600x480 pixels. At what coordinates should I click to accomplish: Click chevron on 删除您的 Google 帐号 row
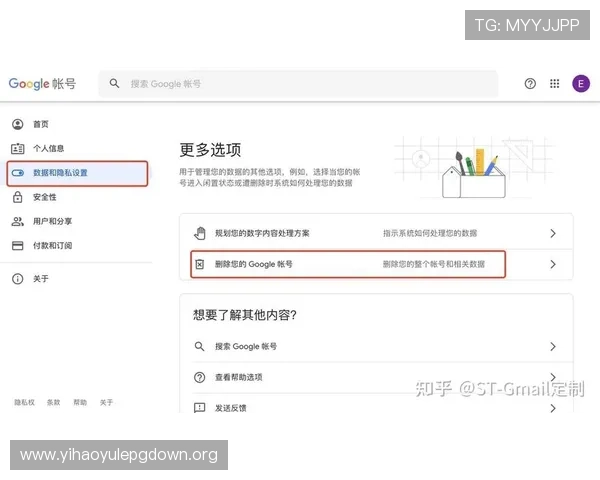point(553,264)
